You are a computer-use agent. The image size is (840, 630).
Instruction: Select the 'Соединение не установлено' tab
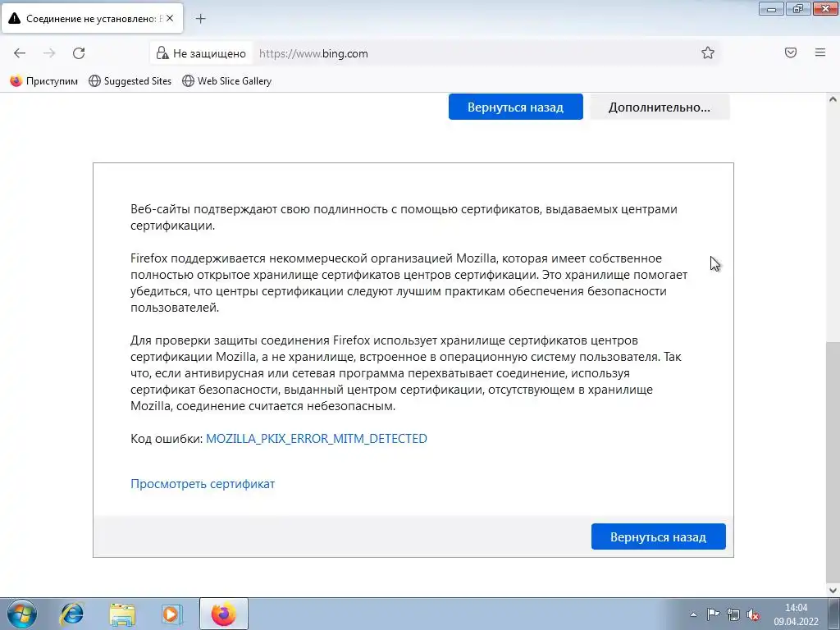tap(92, 19)
